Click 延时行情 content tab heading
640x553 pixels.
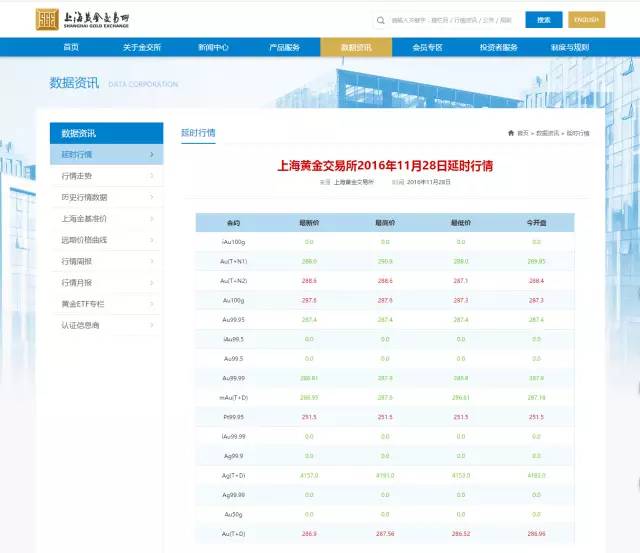pos(198,133)
